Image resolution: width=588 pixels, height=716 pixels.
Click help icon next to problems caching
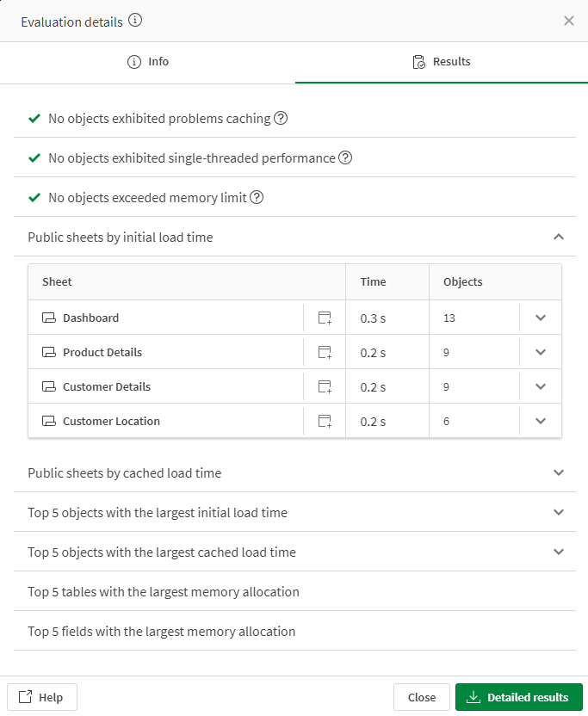(281, 119)
